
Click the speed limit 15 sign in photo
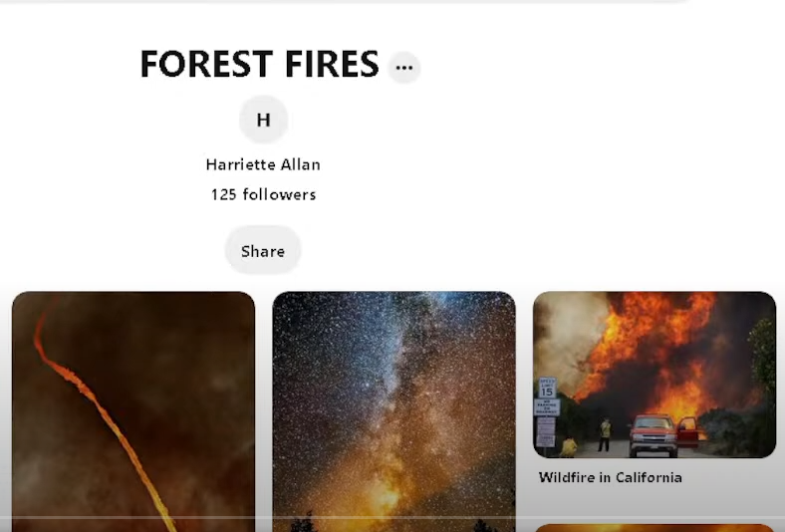coord(547,388)
